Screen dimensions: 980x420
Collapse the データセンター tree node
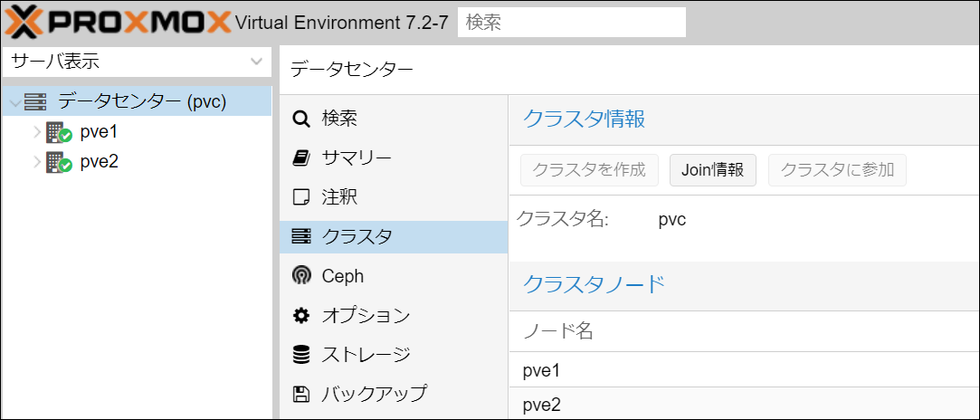pyautogui.click(x=14, y=102)
